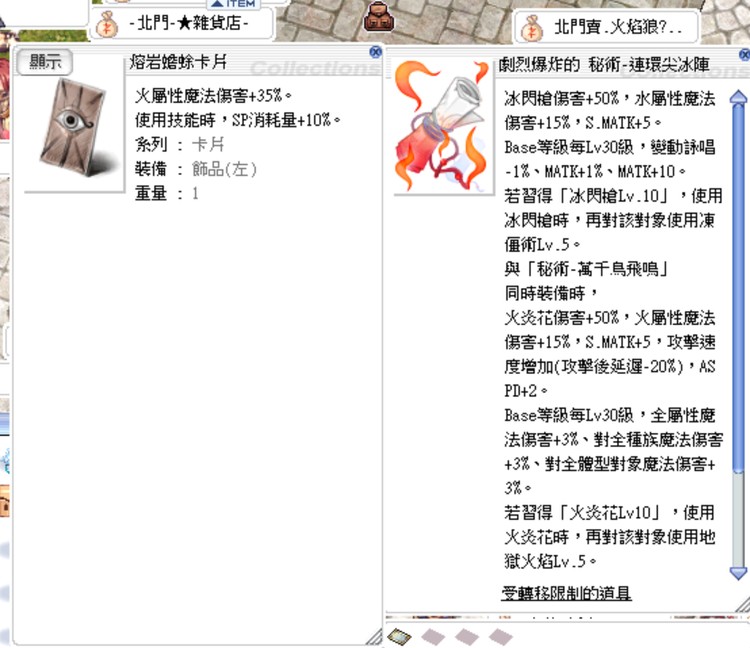Open the 受轉移限制的道具 link

(x=566, y=593)
